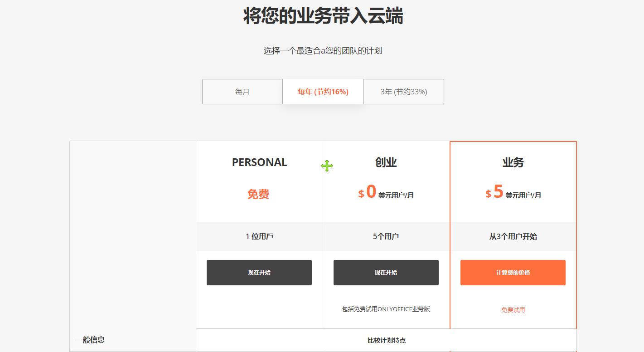Click 现在开始 under the PERSONAL plan

pos(259,272)
